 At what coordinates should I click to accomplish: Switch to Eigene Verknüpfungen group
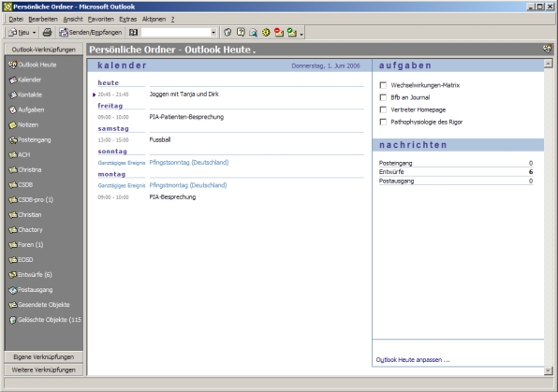44,356
